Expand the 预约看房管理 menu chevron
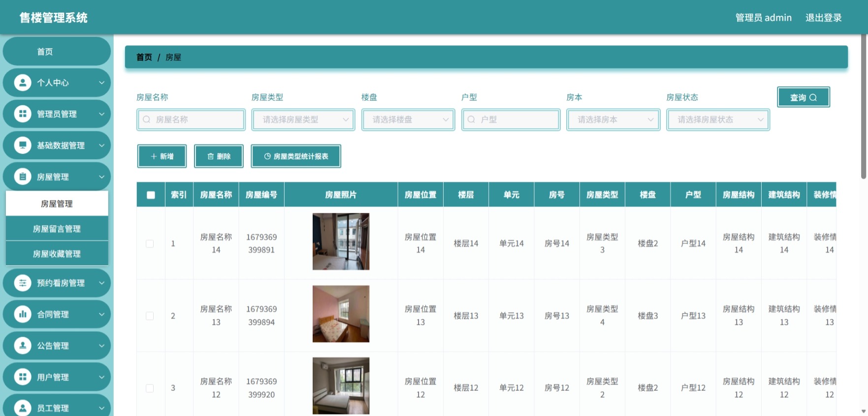The width and height of the screenshot is (868, 416). [x=101, y=283]
